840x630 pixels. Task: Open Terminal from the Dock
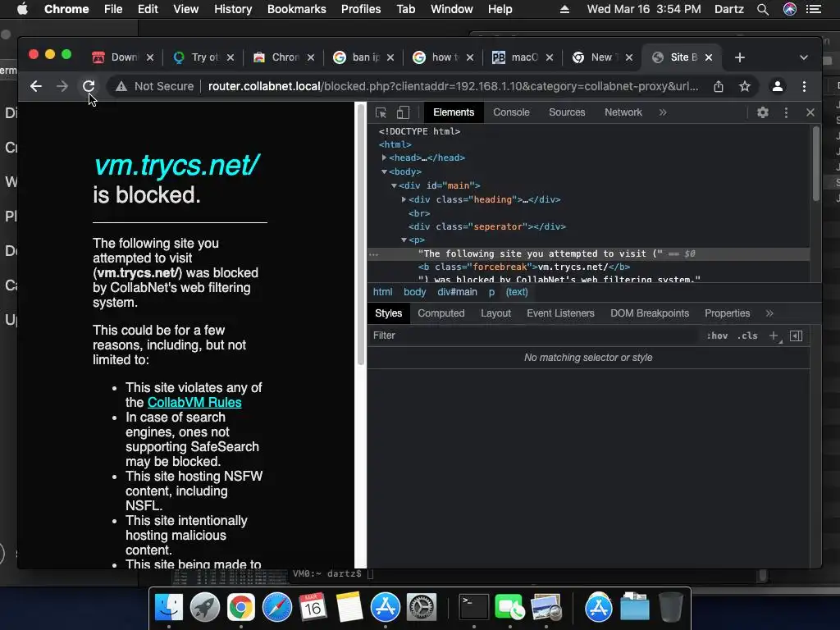pyautogui.click(x=473, y=607)
